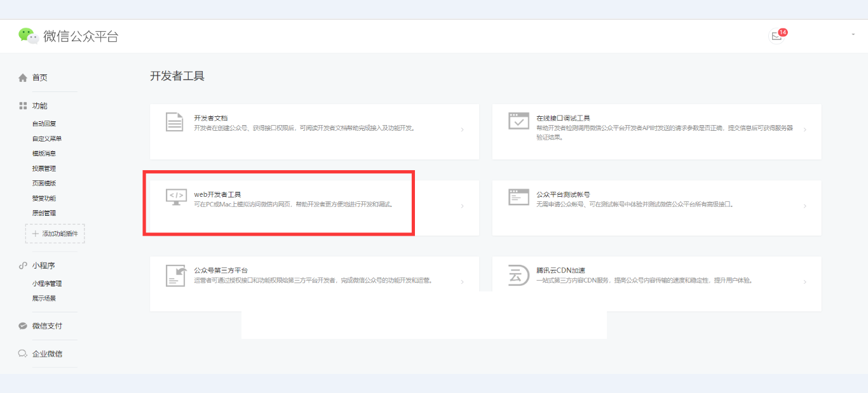Image resolution: width=868 pixels, height=393 pixels.
Task: Open the 开发者文档 card title
Action: [211, 118]
